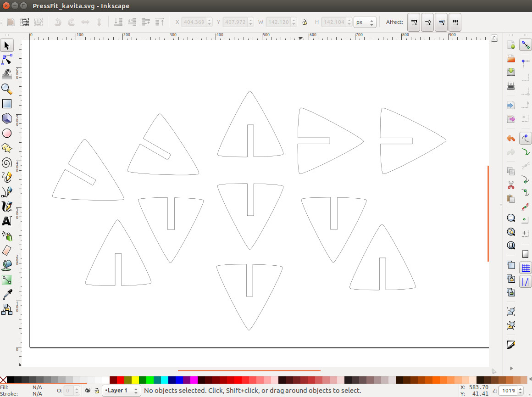Screen dimensions: 532x397
Task: Select the Eraser tool
Action: pyautogui.click(x=7, y=251)
